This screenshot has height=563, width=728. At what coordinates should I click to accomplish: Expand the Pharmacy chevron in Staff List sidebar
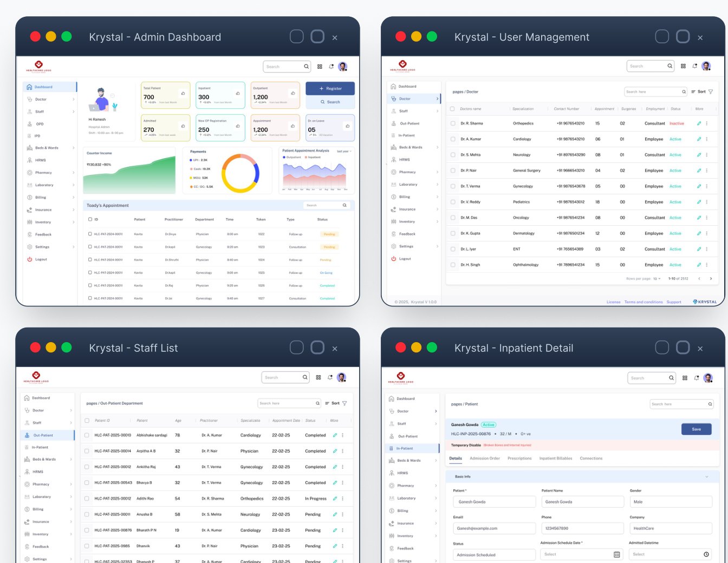(71, 484)
